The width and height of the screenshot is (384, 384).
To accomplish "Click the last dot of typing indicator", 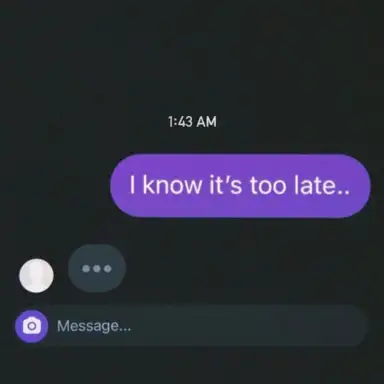I will click(107, 269).
